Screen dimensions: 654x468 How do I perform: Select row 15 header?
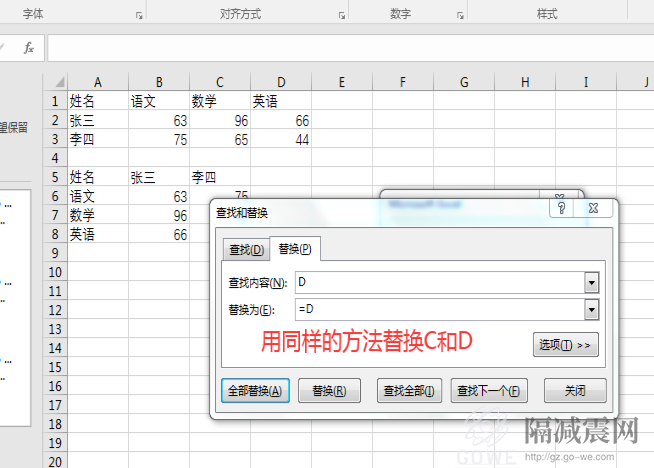[x=55, y=367]
